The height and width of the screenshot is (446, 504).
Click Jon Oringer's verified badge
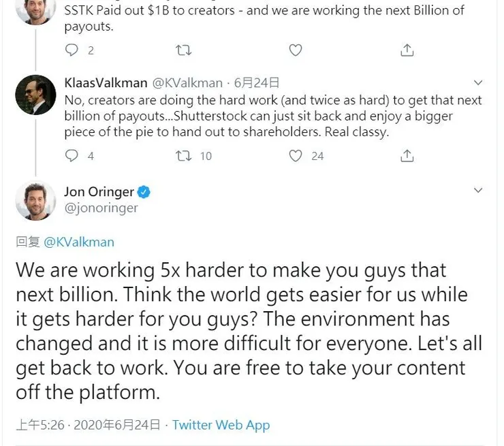pyautogui.click(x=144, y=192)
